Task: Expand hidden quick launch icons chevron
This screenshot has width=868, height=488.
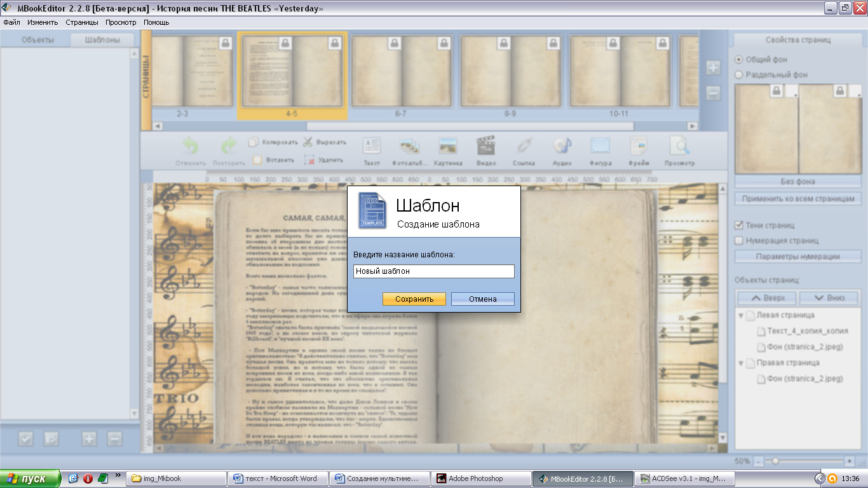Action: click(118, 475)
